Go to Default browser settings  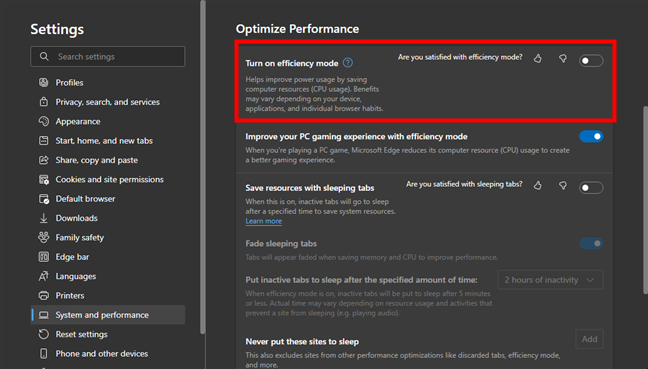(x=107, y=199)
